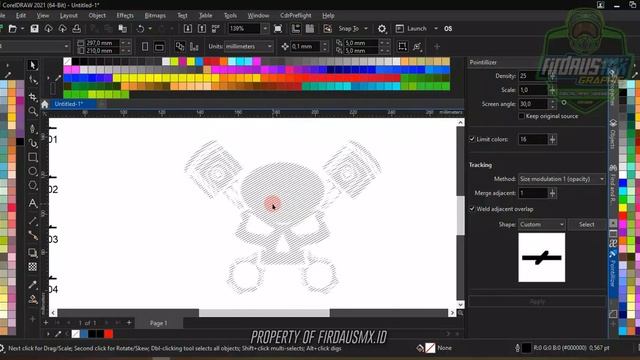
Task: Open the Bitmaps menu
Action: (x=155, y=16)
